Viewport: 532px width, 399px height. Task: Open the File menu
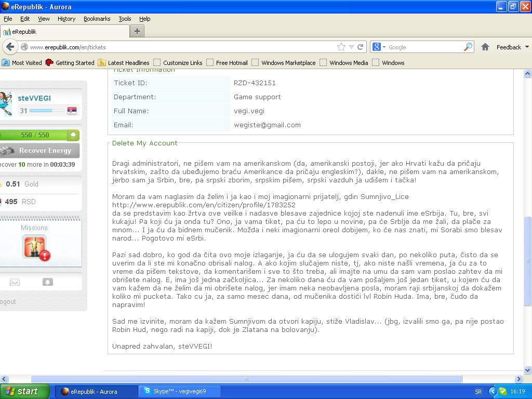click(8, 19)
